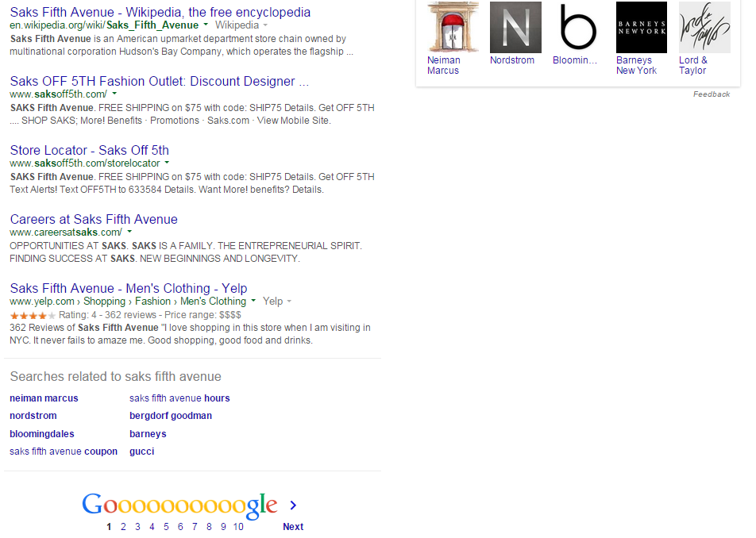
Task: Open the Lord & Taylor logo icon
Action: tap(704, 27)
